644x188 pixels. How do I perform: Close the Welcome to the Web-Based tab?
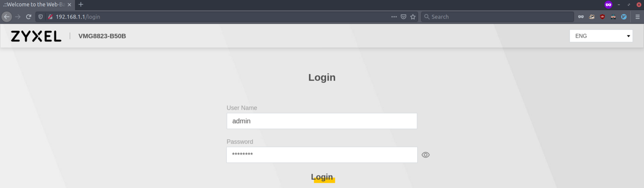tap(69, 5)
